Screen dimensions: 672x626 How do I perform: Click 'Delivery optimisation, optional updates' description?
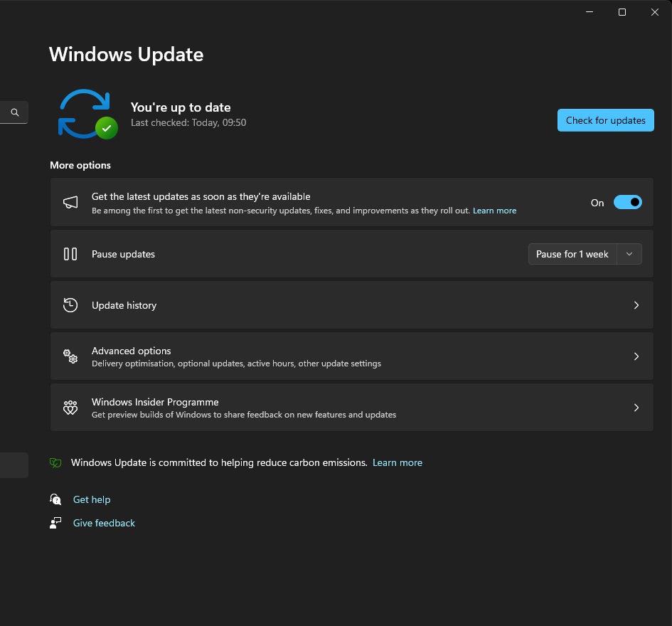pos(236,364)
